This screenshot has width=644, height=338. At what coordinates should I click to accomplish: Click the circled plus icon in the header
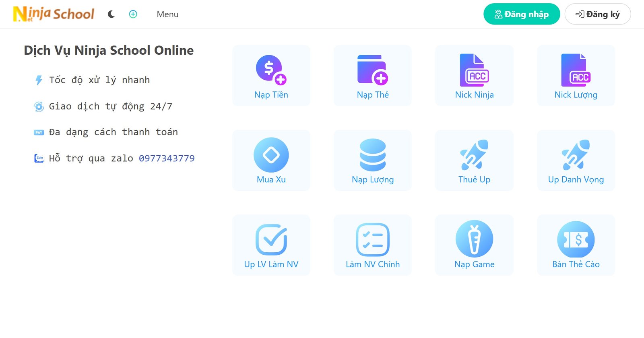click(x=133, y=14)
